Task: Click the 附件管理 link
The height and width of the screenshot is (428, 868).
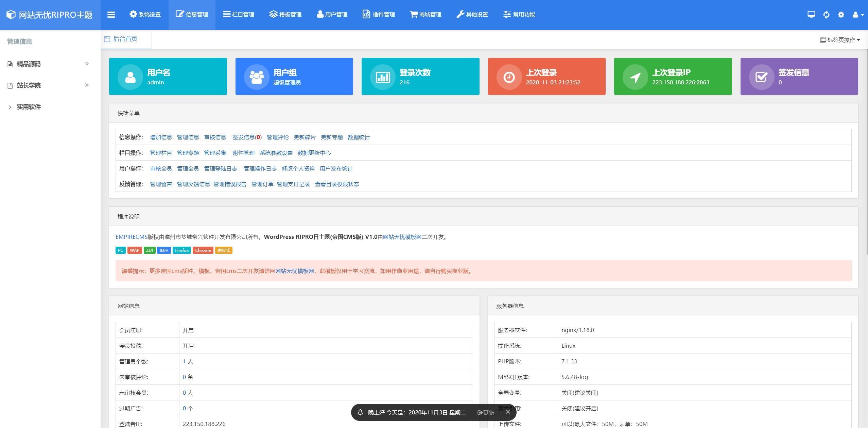Action: pos(244,153)
